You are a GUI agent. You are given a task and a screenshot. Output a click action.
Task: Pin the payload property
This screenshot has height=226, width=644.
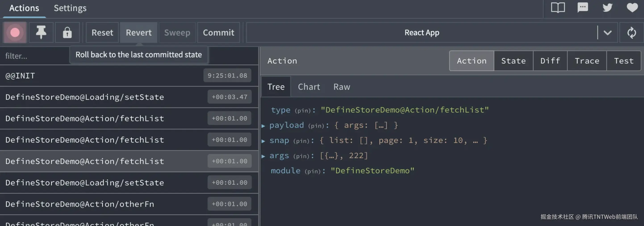pos(316,126)
